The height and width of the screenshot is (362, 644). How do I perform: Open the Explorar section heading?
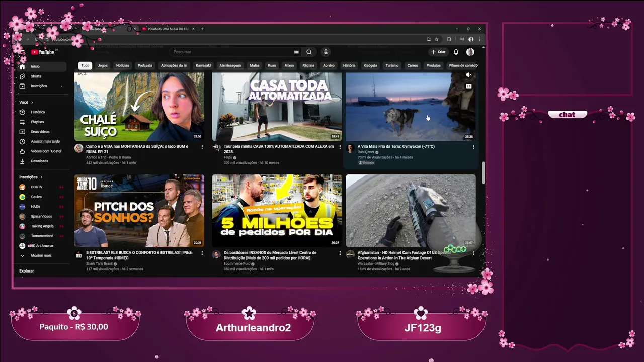27,271
